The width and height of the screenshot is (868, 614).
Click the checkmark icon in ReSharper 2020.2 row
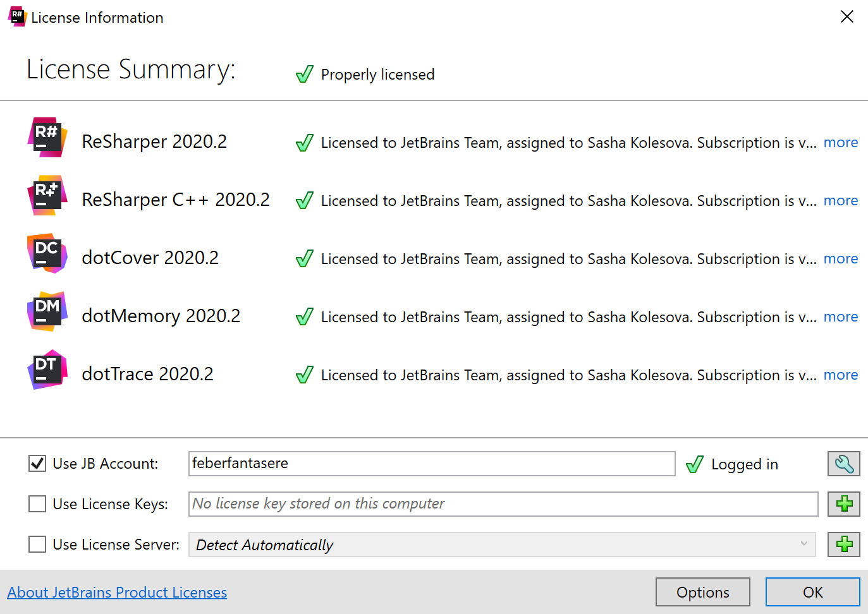(x=305, y=143)
